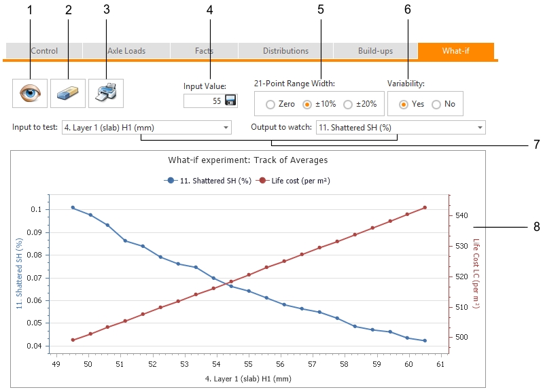This screenshot has width=543, height=392.
Task: Disable Variability by selecting No
Action: point(436,105)
